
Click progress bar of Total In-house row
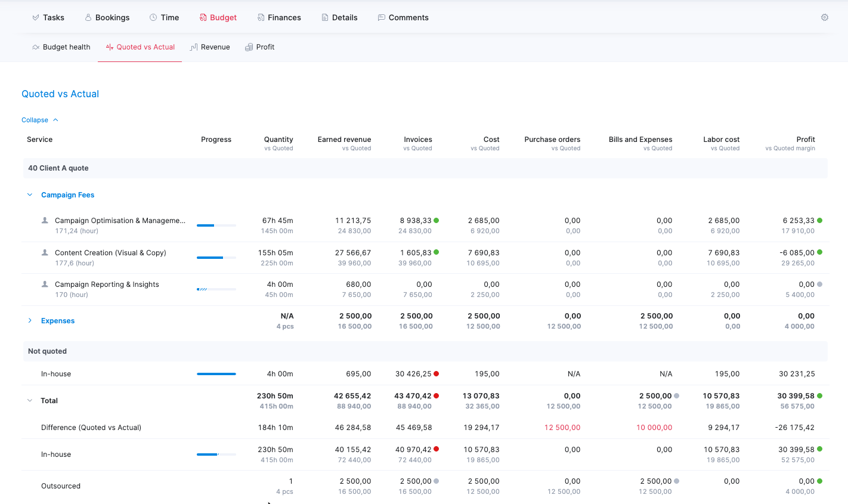[x=216, y=454]
